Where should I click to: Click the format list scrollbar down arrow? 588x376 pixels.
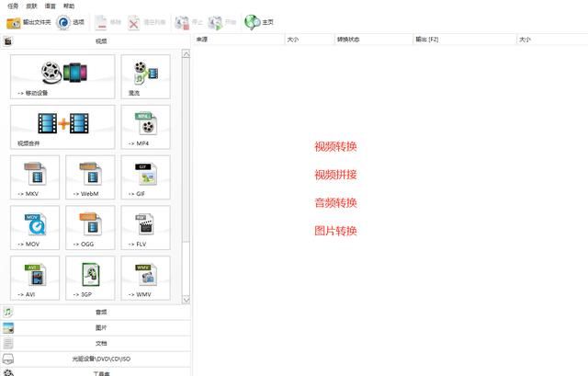pos(186,300)
